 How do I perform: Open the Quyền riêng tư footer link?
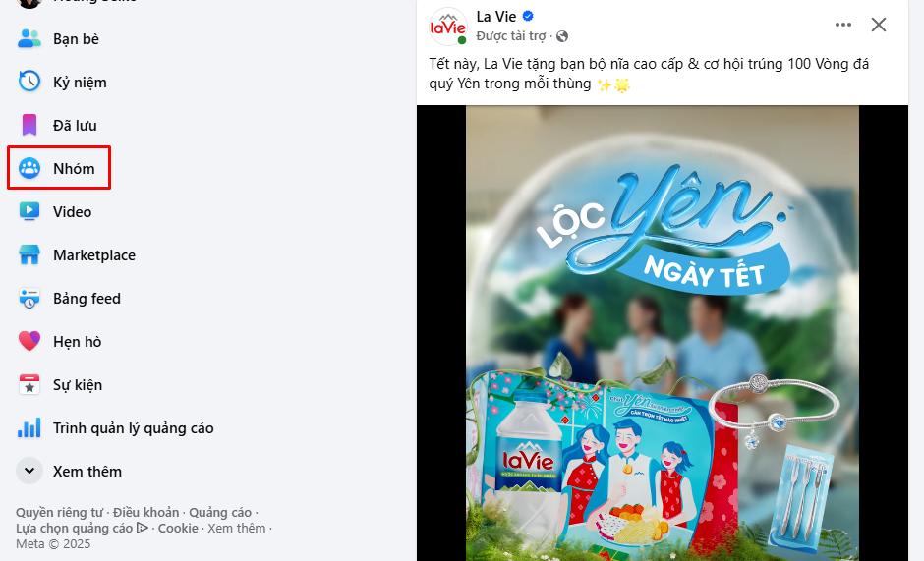(x=59, y=512)
